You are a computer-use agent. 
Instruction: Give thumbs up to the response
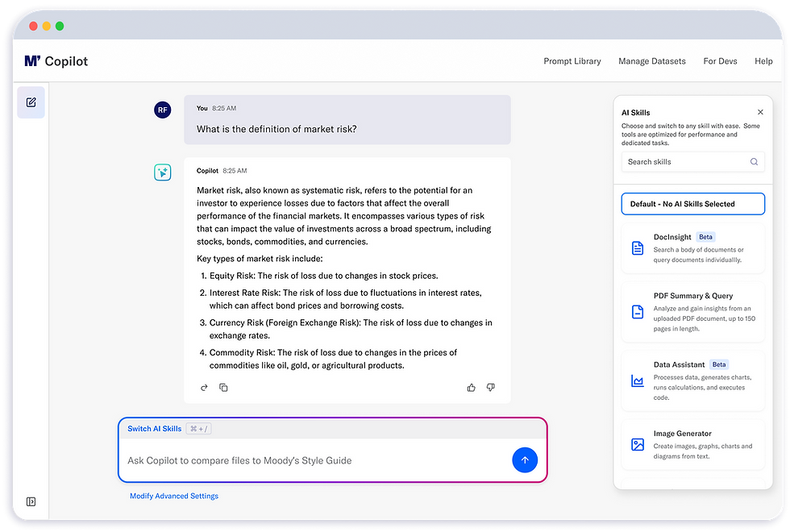(471, 388)
